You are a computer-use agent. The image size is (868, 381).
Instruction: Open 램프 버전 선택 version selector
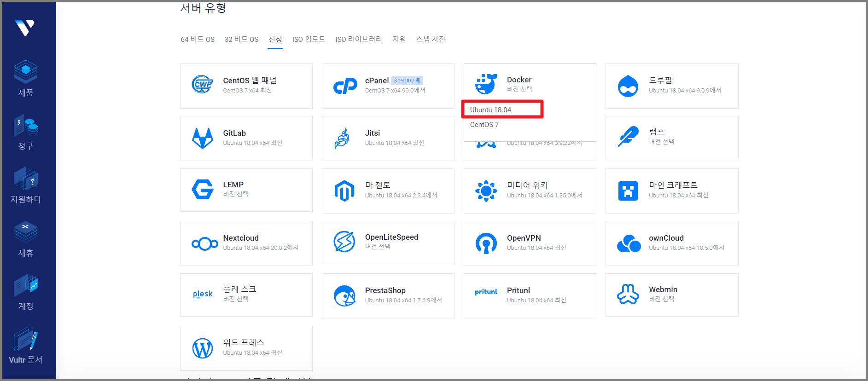coord(661,142)
